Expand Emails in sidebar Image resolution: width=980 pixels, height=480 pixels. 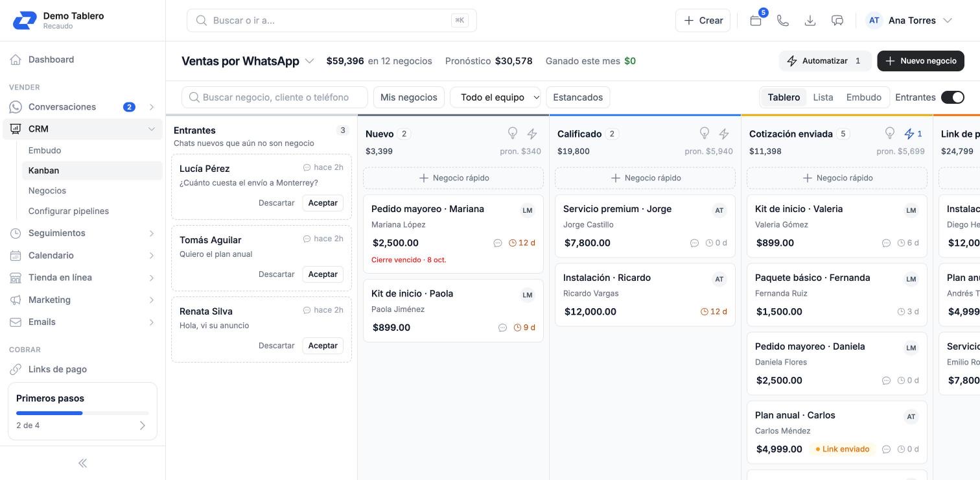click(152, 322)
